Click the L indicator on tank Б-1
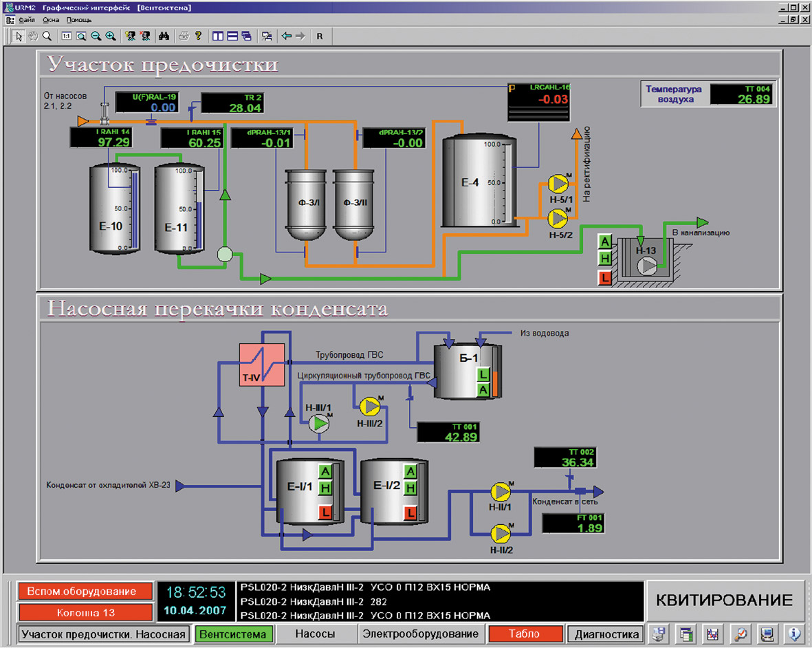The height and width of the screenshot is (648, 812). point(483,374)
